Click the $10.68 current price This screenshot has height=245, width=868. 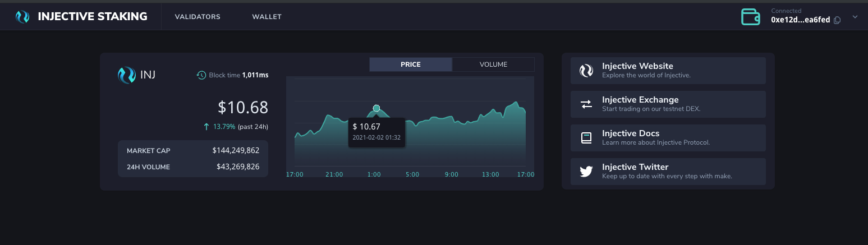tap(243, 107)
